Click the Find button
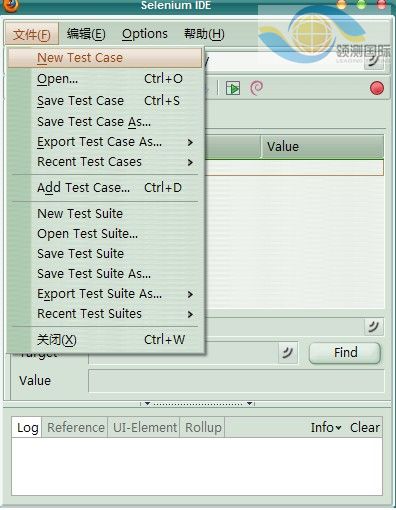This screenshot has height=510, width=396. coord(345,353)
